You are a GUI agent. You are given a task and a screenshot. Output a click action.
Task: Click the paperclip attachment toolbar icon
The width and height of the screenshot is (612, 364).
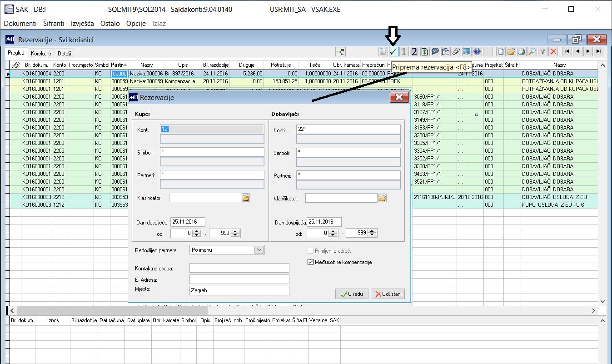(x=456, y=51)
